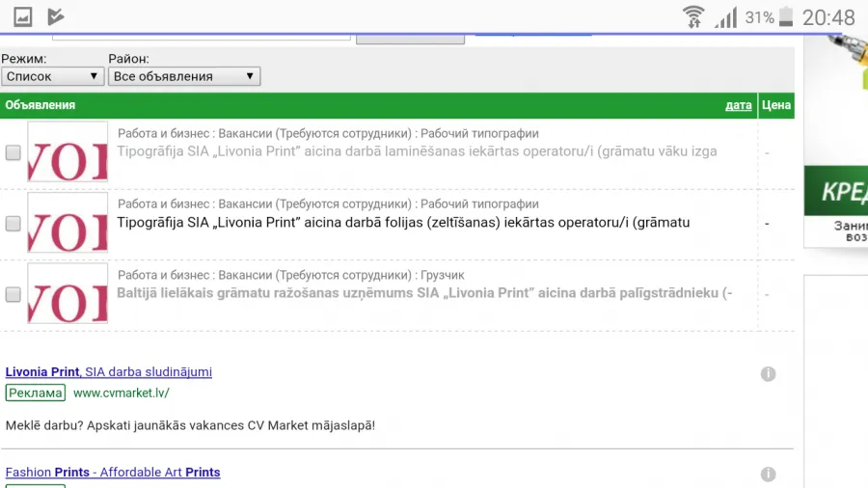Tap the 31% battery percentage text
The width and height of the screenshot is (868, 488).
click(760, 17)
